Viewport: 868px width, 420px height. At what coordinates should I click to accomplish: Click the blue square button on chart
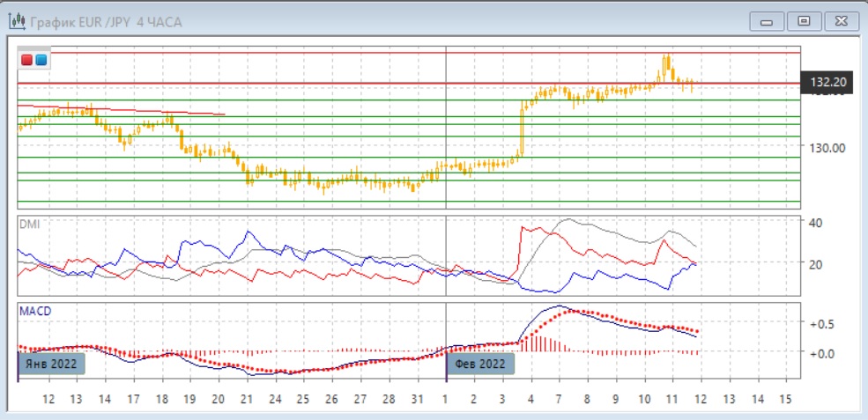click(x=41, y=60)
